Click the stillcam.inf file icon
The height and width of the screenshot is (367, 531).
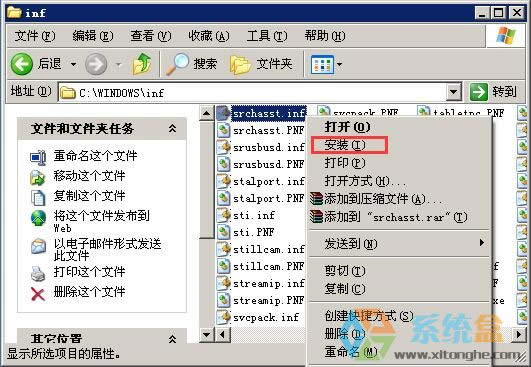tap(224, 249)
